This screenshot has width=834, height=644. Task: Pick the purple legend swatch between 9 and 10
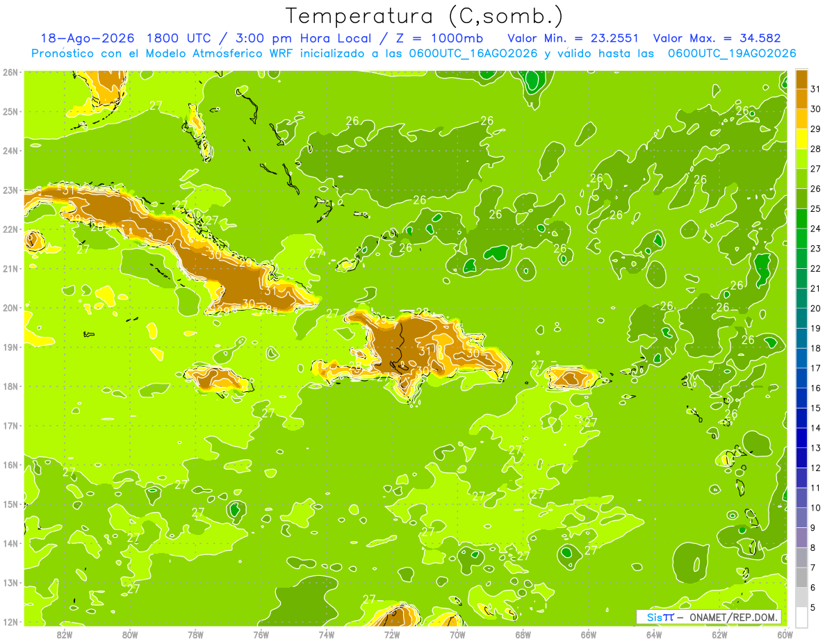(802, 517)
